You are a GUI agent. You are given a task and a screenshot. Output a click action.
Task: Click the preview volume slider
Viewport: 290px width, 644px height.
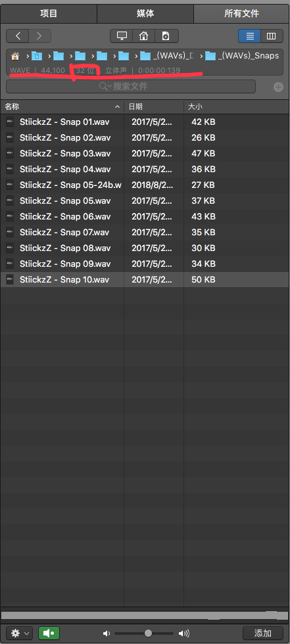[144, 633]
